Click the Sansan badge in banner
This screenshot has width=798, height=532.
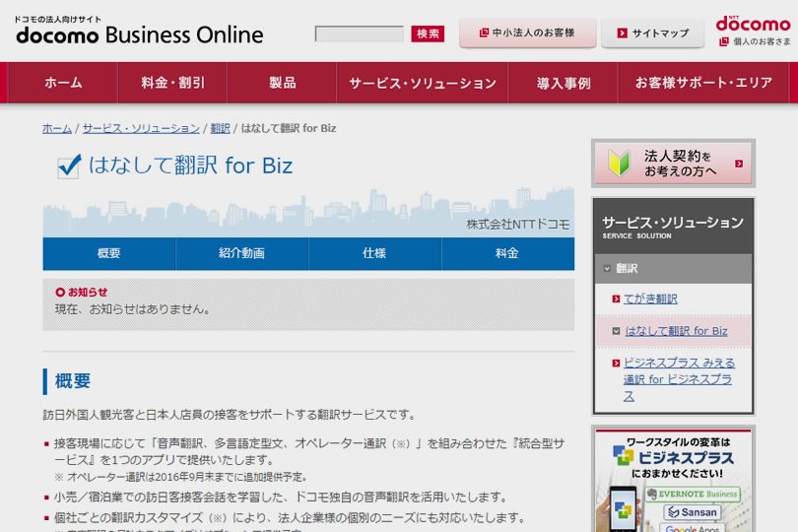(x=693, y=512)
